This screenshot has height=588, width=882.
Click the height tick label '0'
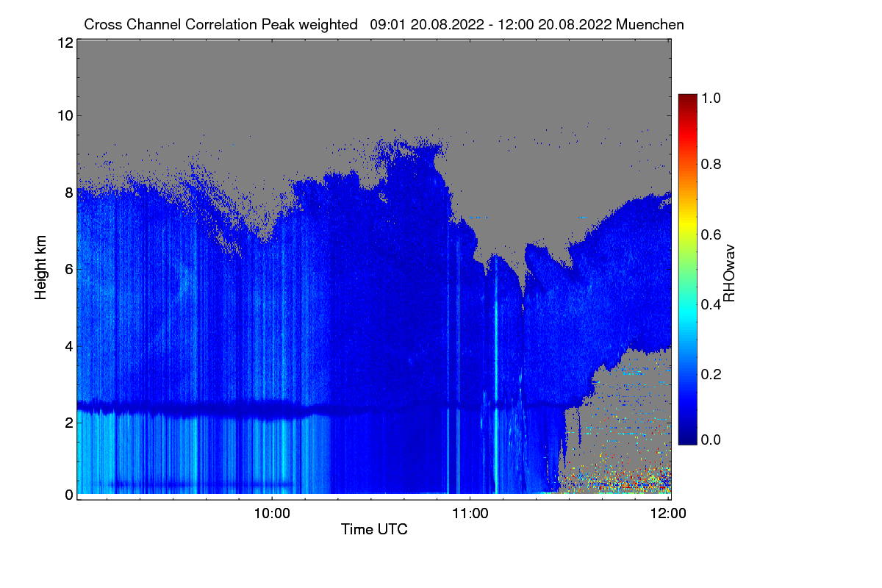tap(68, 495)
